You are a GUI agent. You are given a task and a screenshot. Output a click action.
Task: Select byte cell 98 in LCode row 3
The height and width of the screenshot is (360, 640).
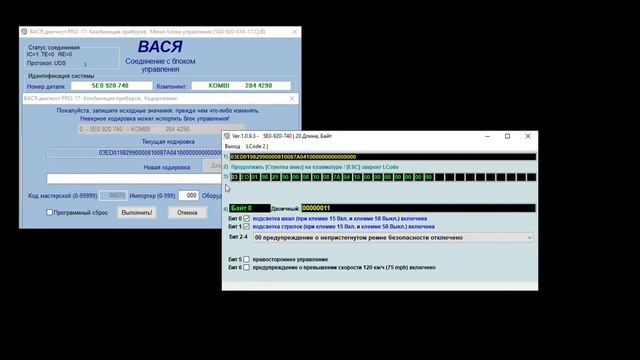[265, 177]
